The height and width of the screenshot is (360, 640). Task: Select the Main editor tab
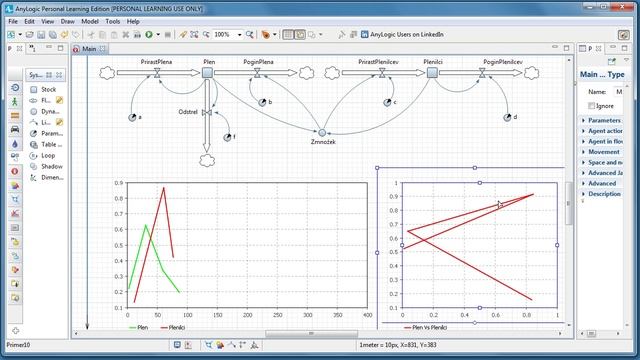(x=89, y=49)
